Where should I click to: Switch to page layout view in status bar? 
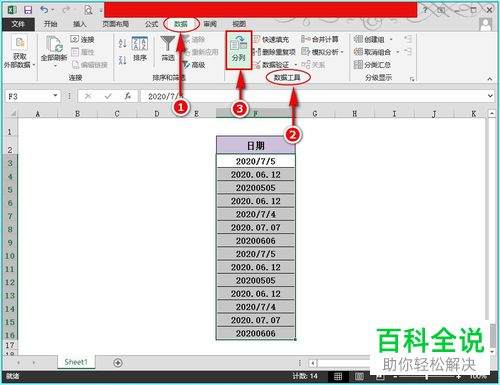[359, 377]
